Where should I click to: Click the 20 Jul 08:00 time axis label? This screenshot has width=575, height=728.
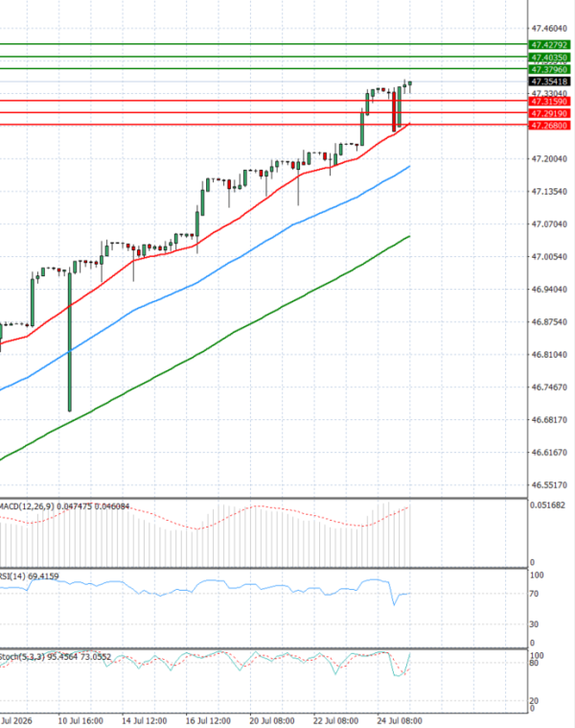click(272, 720)
